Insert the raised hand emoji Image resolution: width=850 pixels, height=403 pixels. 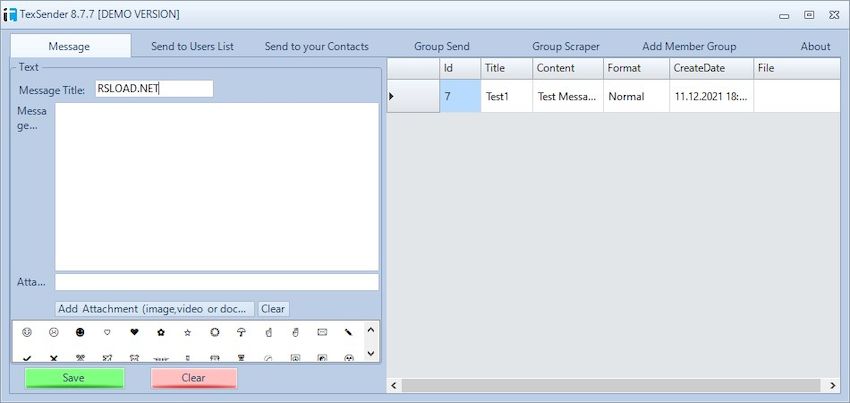(x=295, y=332)
